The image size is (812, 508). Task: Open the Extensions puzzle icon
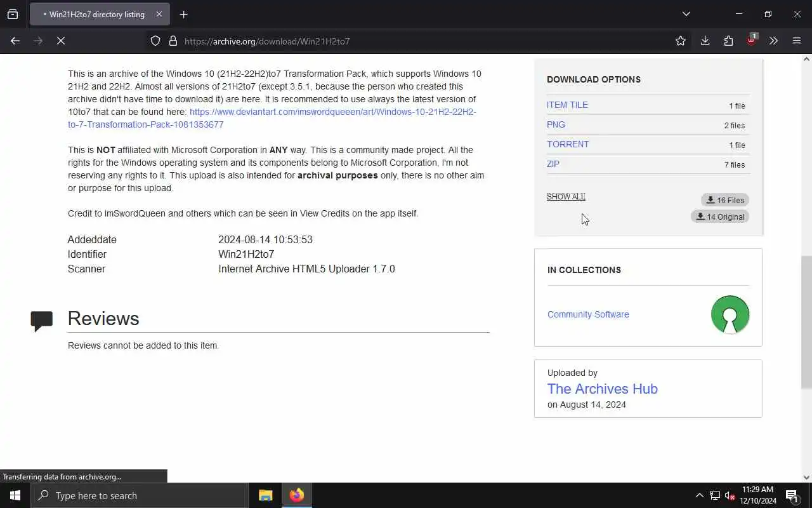pos(728,41)
